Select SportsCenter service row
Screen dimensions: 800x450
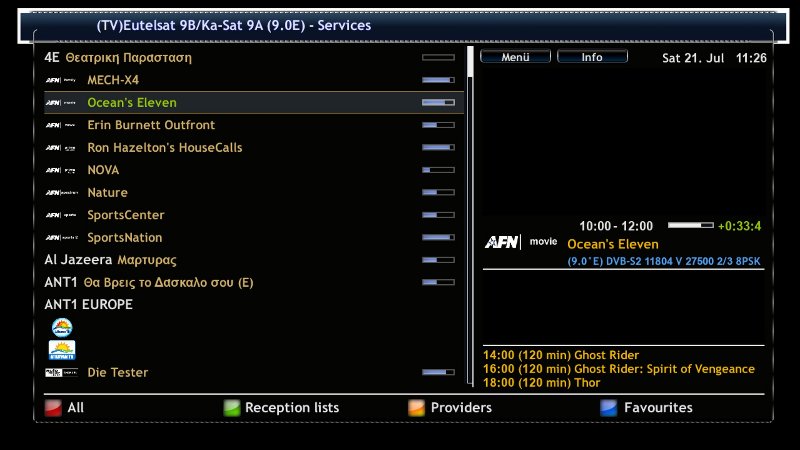pos(254,215)
